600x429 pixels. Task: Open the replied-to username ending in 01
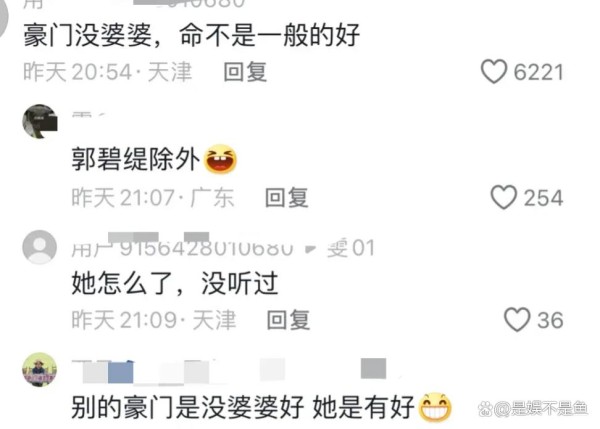tap(351, 248)
